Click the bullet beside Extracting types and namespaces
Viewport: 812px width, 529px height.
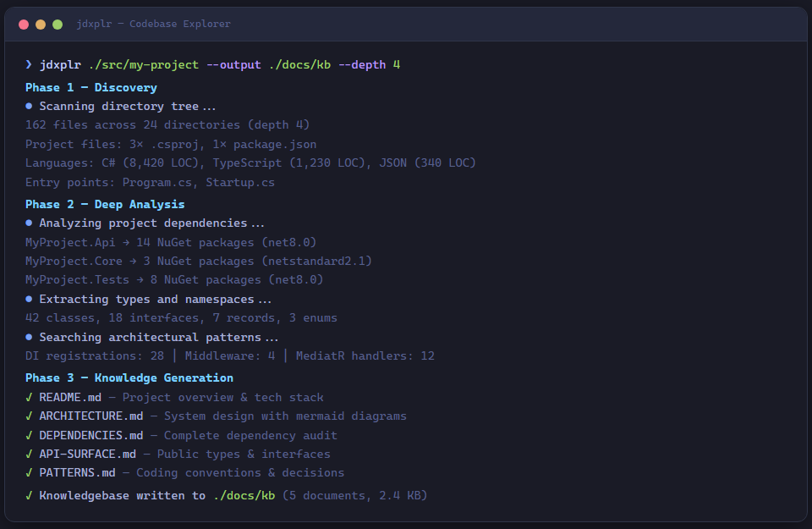pos(29,300)
